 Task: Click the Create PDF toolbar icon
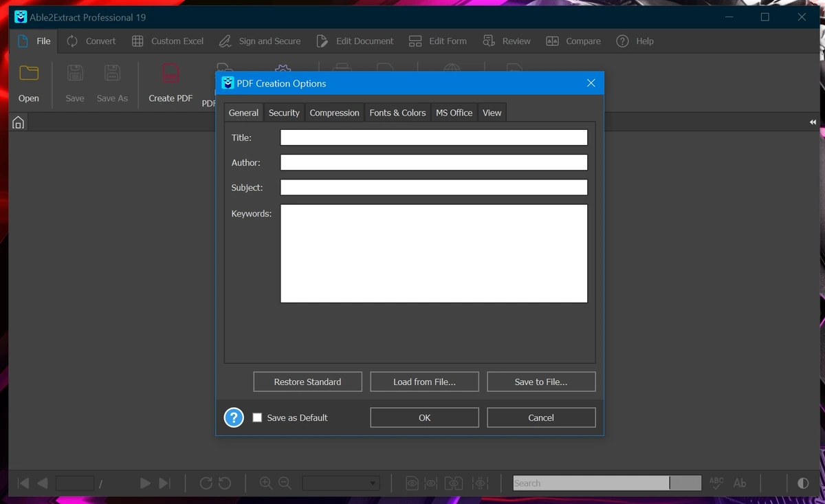[170, 73]
